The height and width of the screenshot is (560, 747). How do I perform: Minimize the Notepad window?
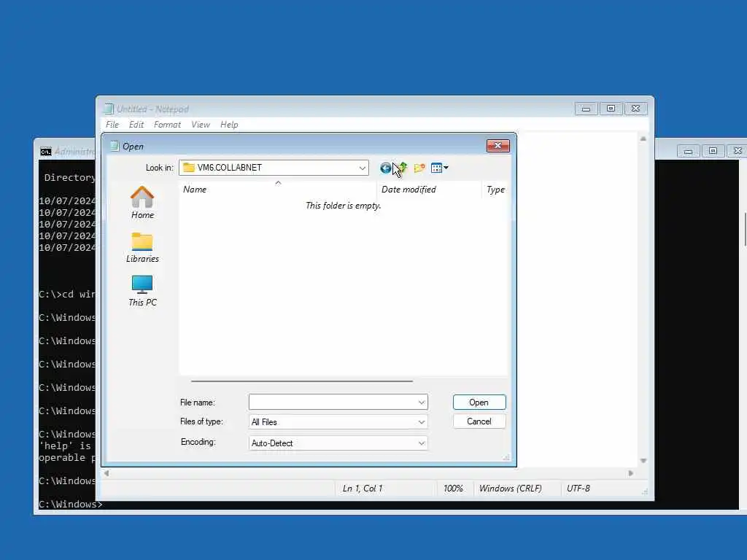tap(587, 109)
